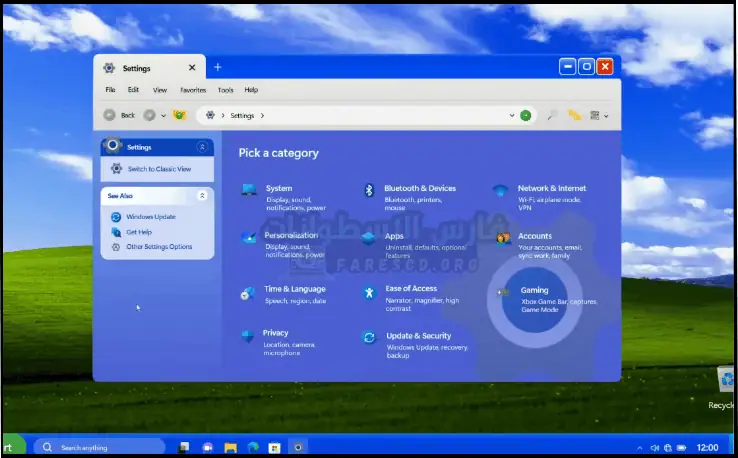This screenshot has height=458, width=738.
Task: Open the Personalization icon
Action: coord(249,237)
